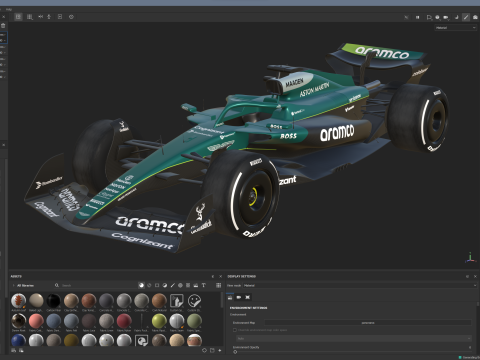
Task: Open the Auto color space dropdown
Action: (x=353, y=338)
